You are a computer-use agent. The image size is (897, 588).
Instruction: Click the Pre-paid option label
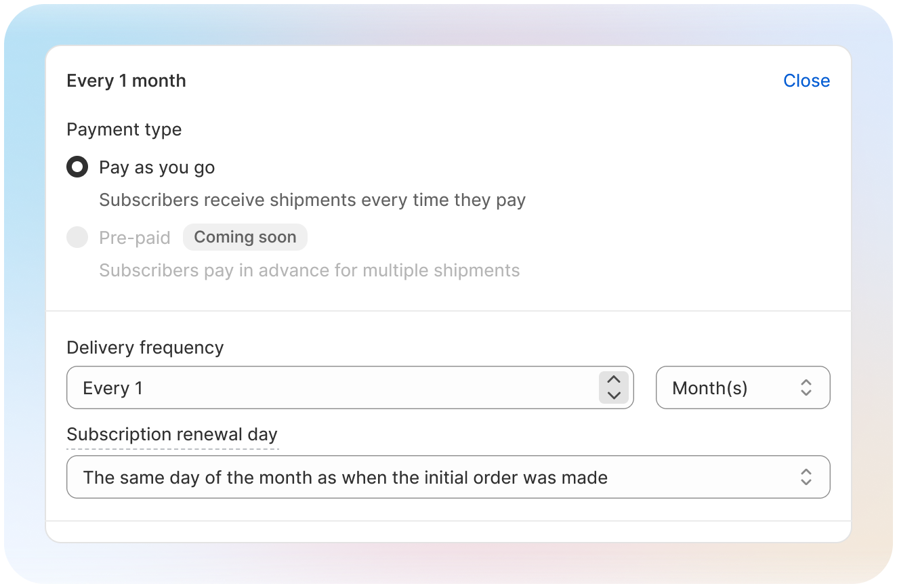pyautogui.click(x=134, y=238)
